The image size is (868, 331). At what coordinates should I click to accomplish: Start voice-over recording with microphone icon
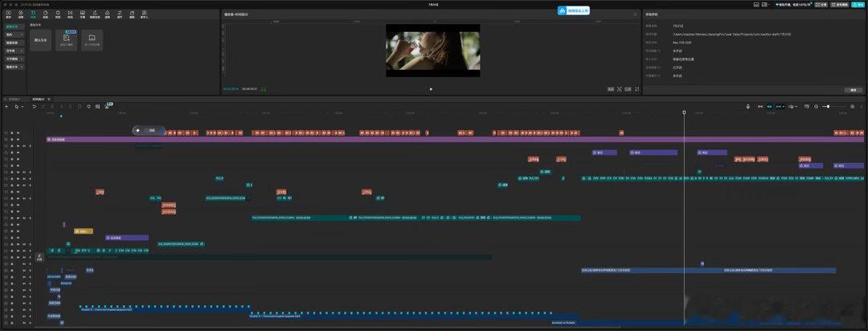[748, 106]
